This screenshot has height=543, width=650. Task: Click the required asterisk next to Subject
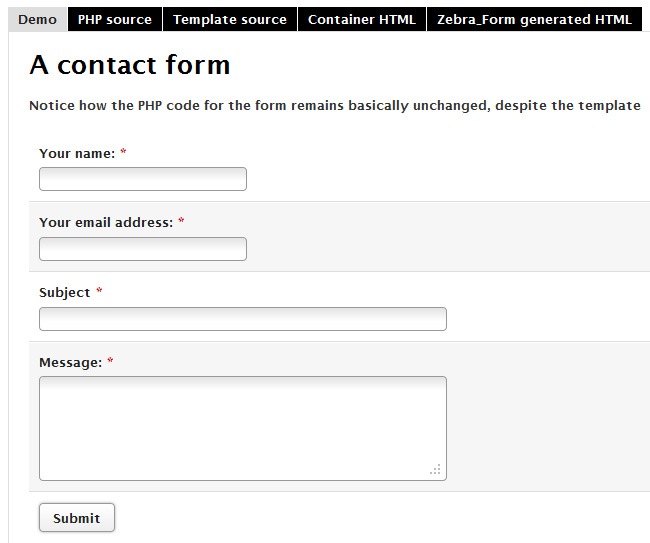pos(100,293)
